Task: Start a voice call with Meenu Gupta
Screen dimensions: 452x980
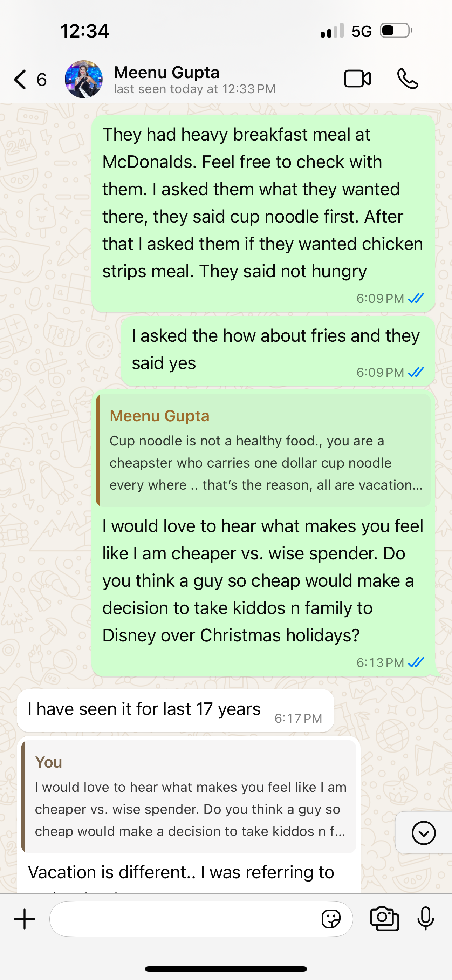Action: click(408, 79)
